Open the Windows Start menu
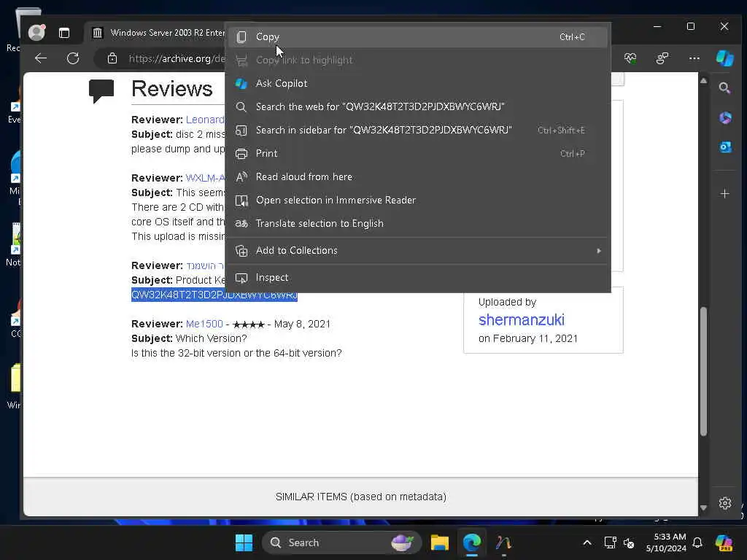 click(244, 542)
